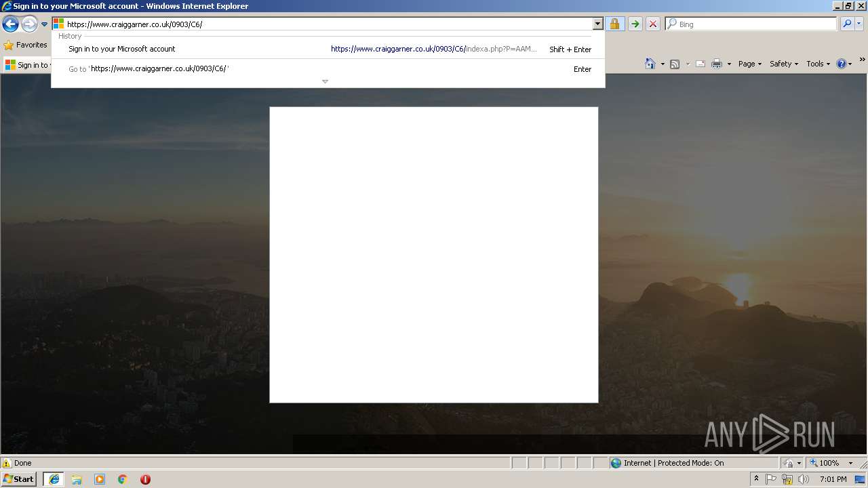The height and width of the screenshot is (488, 868).
Task: Open the Help question mark menu
Action: 844,64
